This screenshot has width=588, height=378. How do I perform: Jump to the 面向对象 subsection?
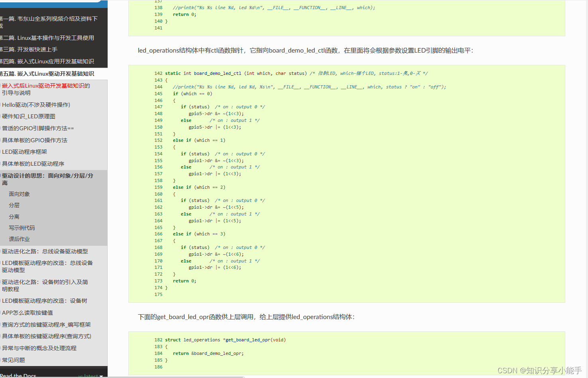click(x=20, y=194)
